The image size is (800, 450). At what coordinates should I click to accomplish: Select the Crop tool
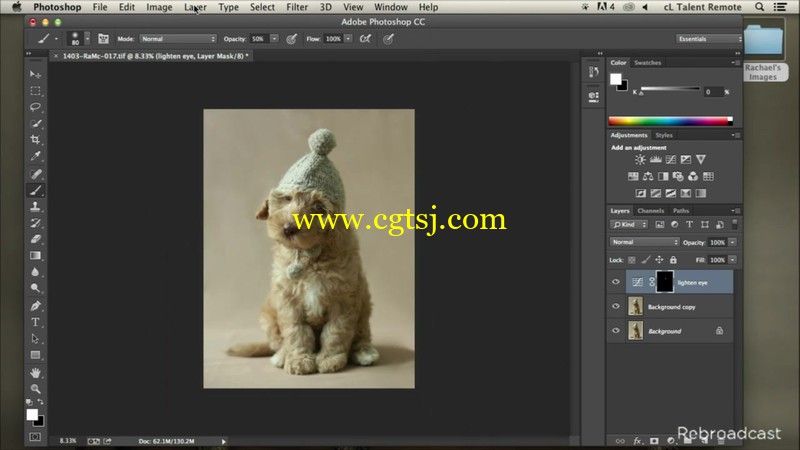coord(35,139)
